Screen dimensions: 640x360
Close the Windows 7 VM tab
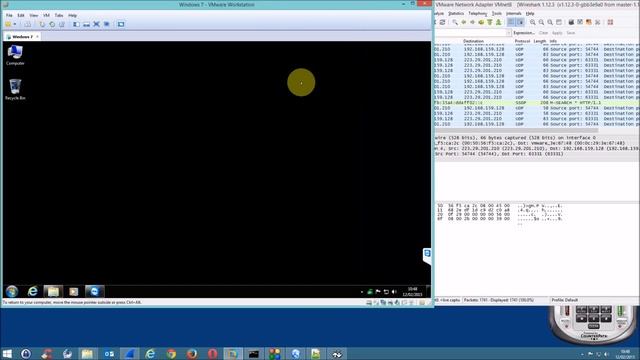pyautogui.click(x=37, y=37)
